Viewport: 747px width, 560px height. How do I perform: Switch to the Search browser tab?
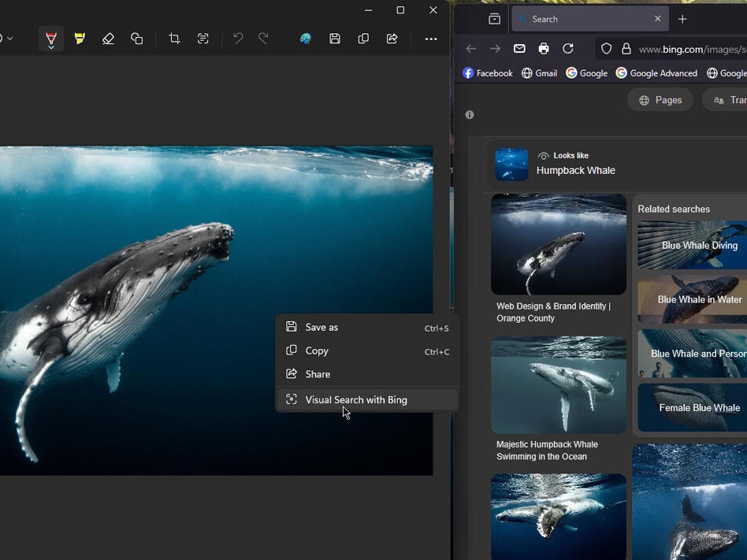(x=589, y=19)
